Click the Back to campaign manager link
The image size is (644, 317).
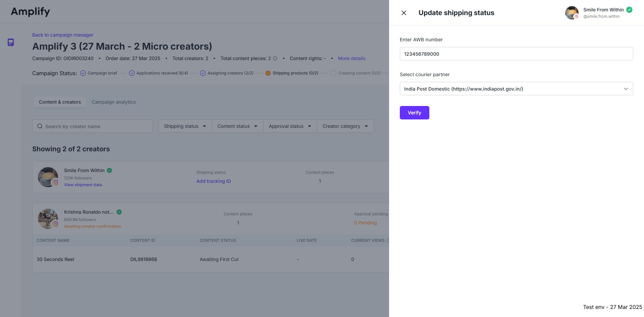point(63,35)
